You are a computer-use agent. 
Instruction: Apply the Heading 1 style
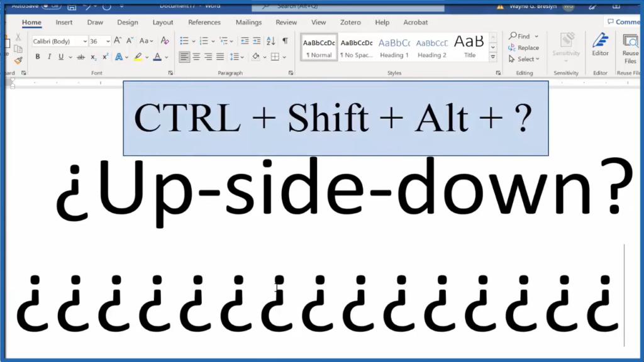[394, 48]
